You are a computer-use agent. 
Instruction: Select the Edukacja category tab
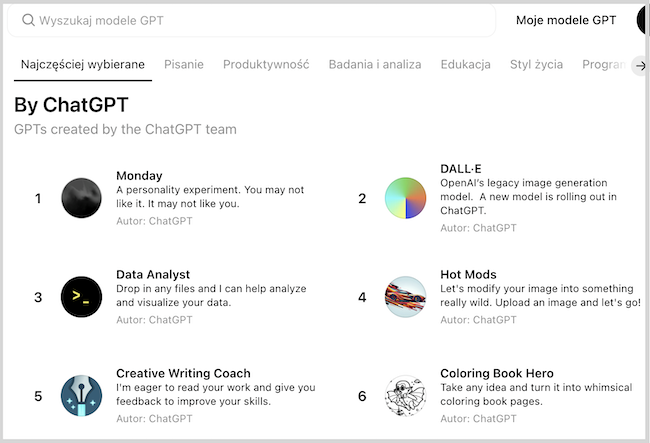tap(466, 65)
